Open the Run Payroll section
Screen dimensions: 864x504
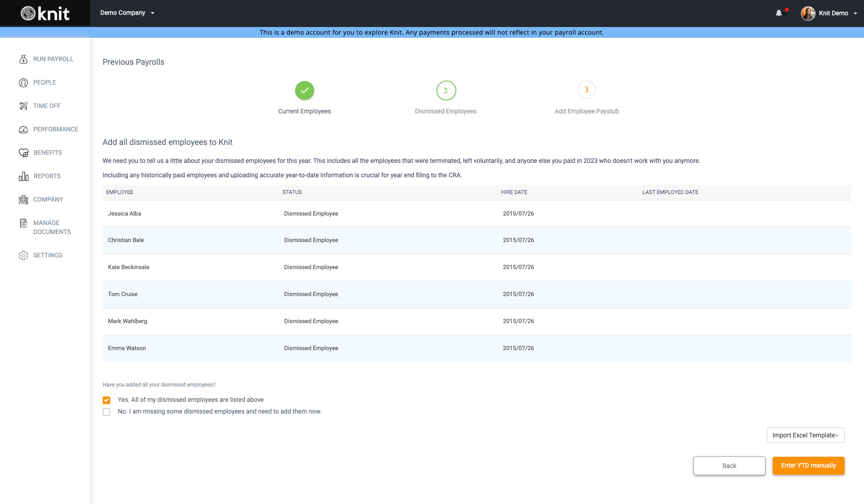click(x=23, y=59)
